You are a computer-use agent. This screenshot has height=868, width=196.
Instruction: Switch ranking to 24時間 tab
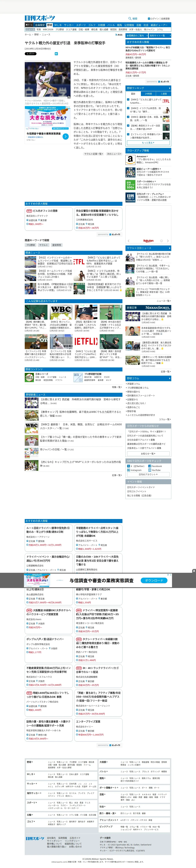tap(149, 94)
